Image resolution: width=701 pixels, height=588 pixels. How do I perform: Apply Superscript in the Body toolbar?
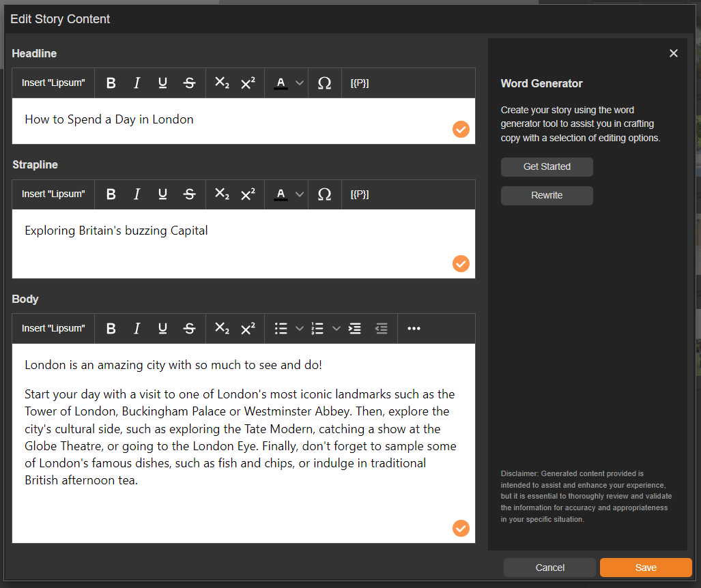pos(248,329)
